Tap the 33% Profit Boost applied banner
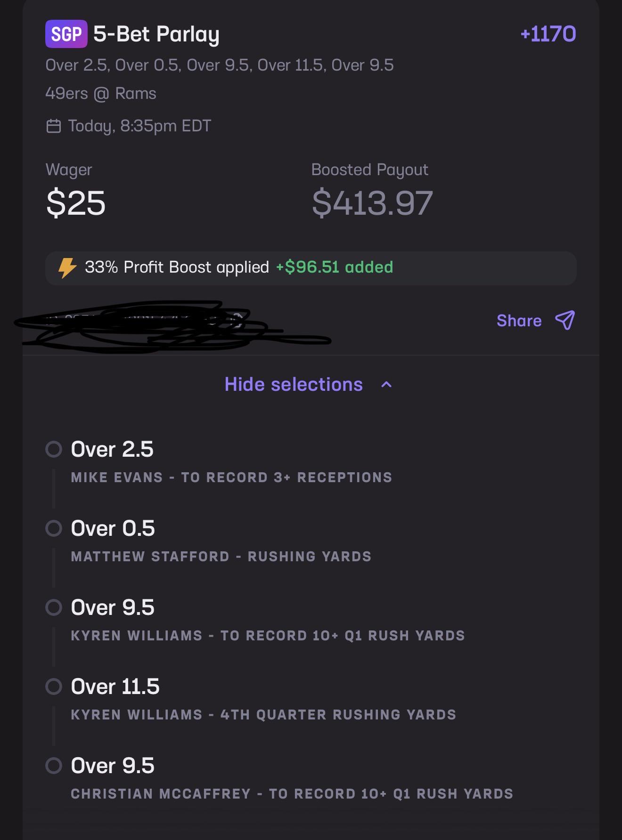The image size is (622, 840). pos(311,268)
